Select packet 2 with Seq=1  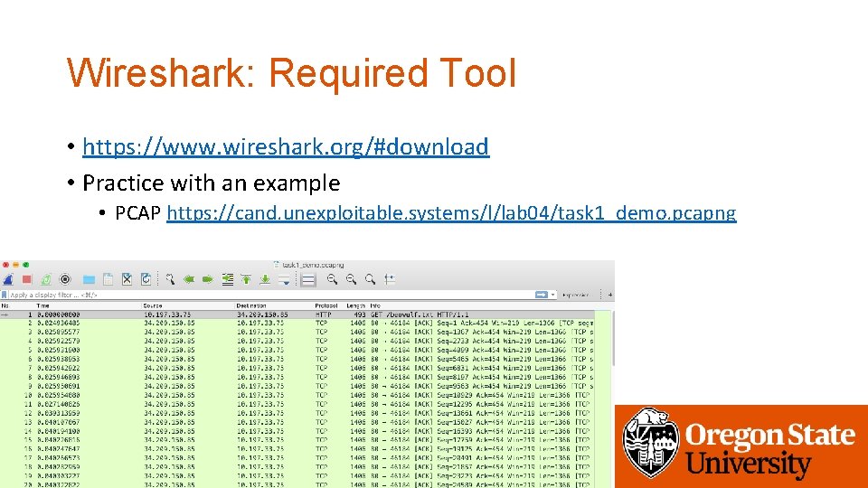coord(297,324)
